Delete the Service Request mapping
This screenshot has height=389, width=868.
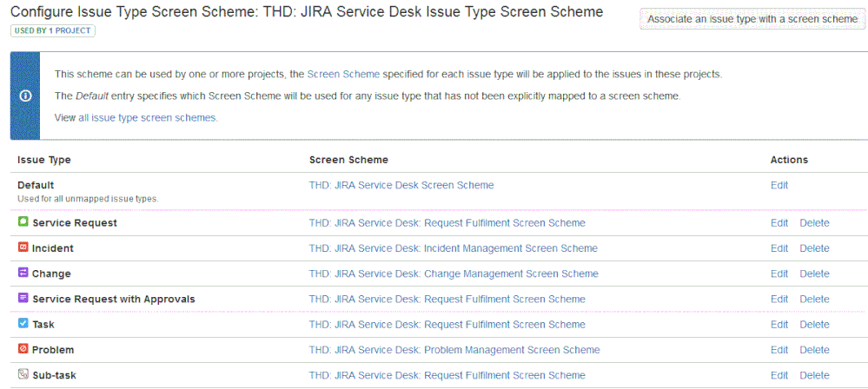click(x=814, y=223)
